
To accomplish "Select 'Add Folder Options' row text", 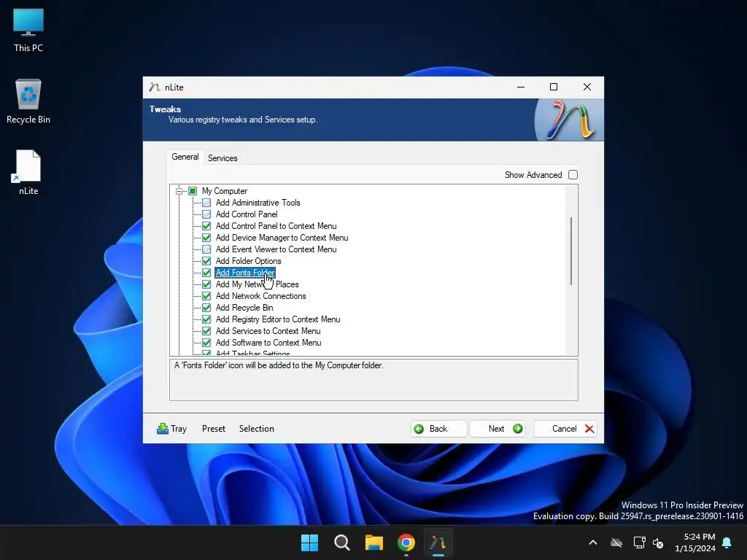I will pyautogui.click(x=248, y=261).
